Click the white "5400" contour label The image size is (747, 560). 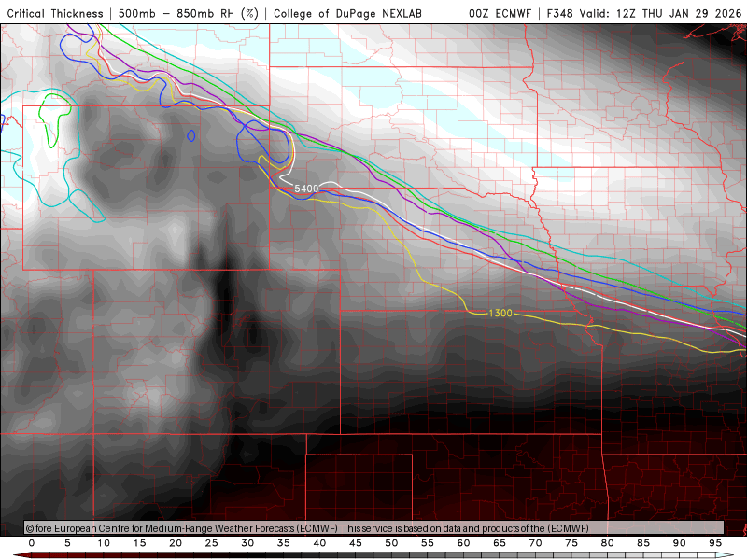point(306,189)
